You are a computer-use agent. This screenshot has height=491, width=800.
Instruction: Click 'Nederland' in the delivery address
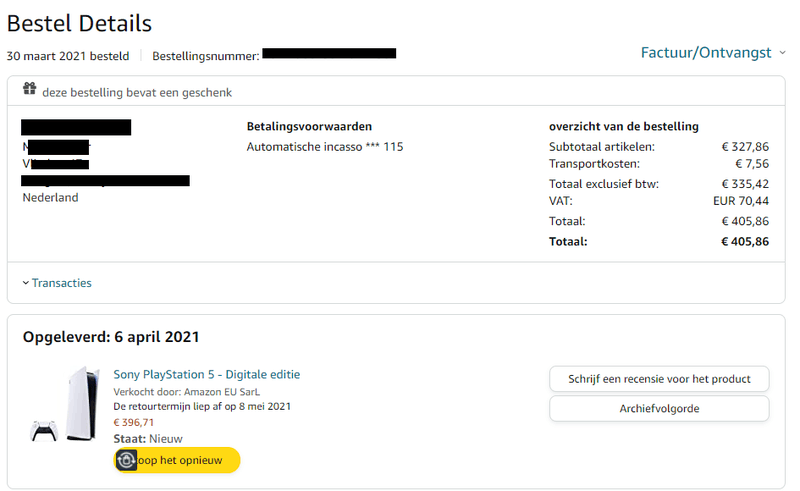(50, 198)
